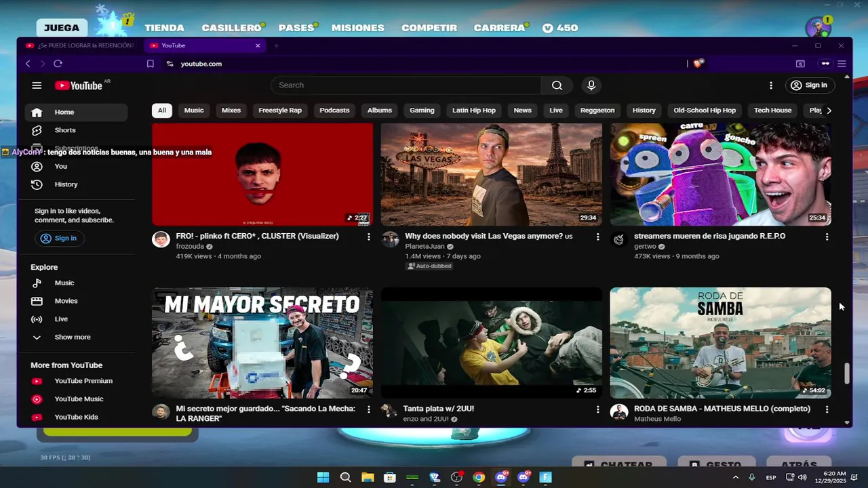
Task: Open YouTube settings three-dot menu near Sign in
Action: click(770, 85)
